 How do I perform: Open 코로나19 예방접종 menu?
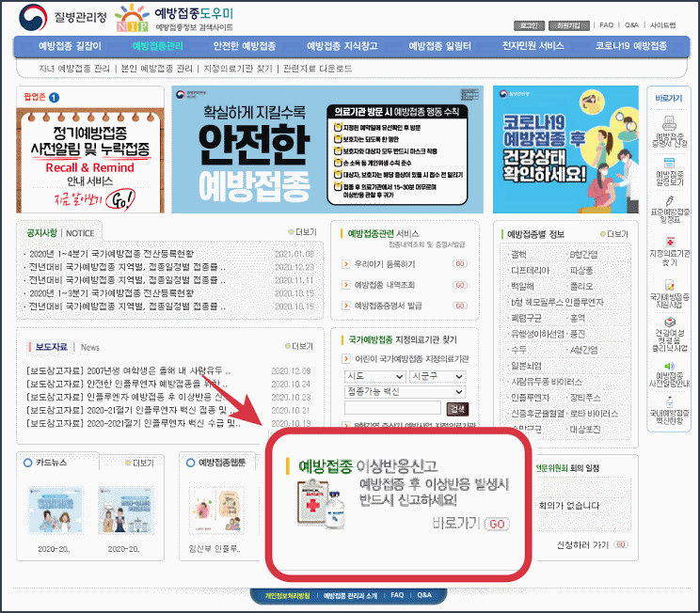630,46
